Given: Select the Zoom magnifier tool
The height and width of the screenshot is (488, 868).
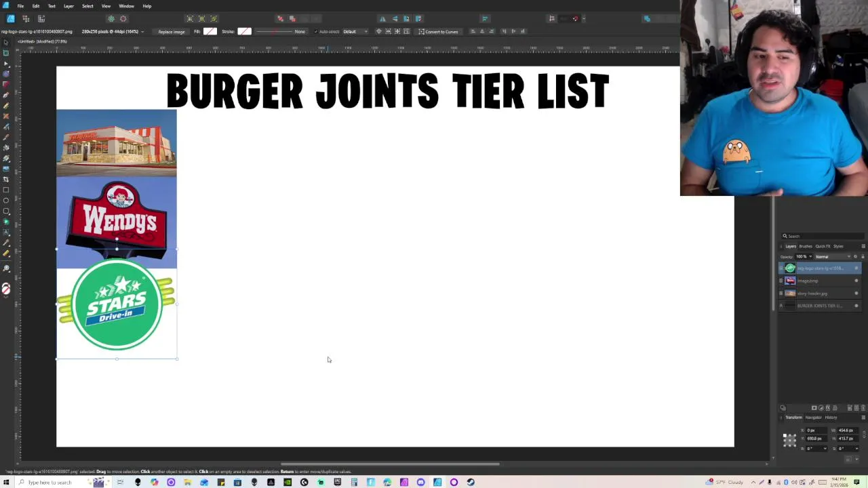Looking at the screenshot, I should [6, 269].
